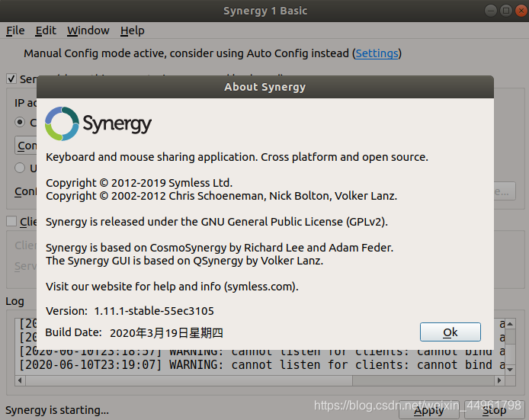This screenshot has height=420, width=529.
Task: Click the horizontal scrollbar thumb in Log
Action: pos(189,380)
